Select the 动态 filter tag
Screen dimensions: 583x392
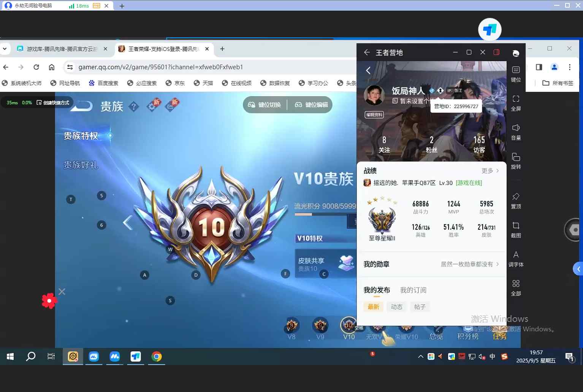tap(397, 307)
